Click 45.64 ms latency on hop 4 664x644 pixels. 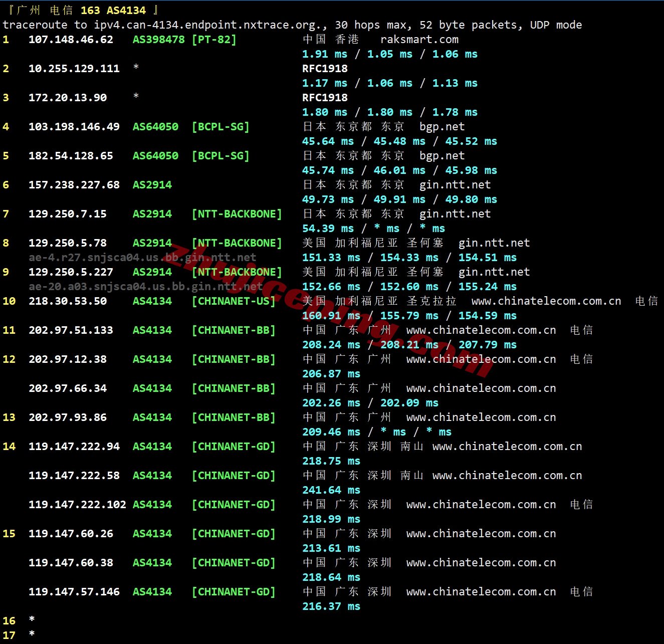coord(328,141)
